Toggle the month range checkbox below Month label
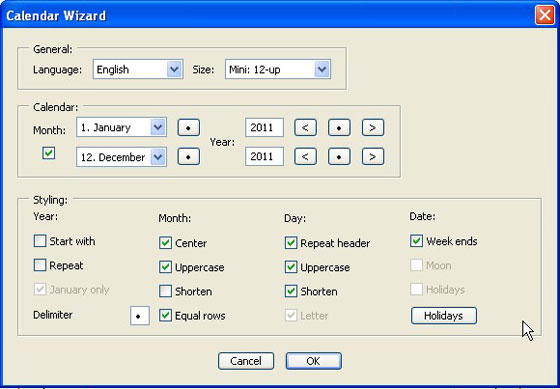 point(49,153)
